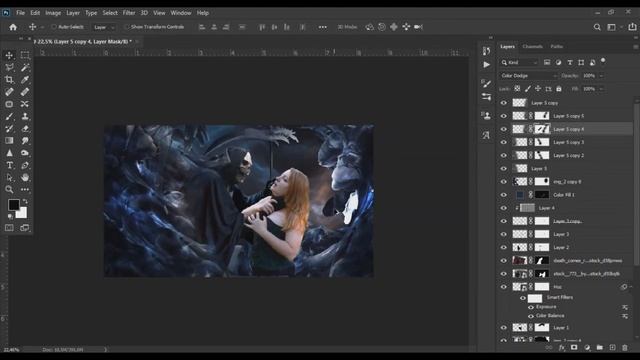Select the Magic Wand tool
640x360 pixels.
(25, 67)
